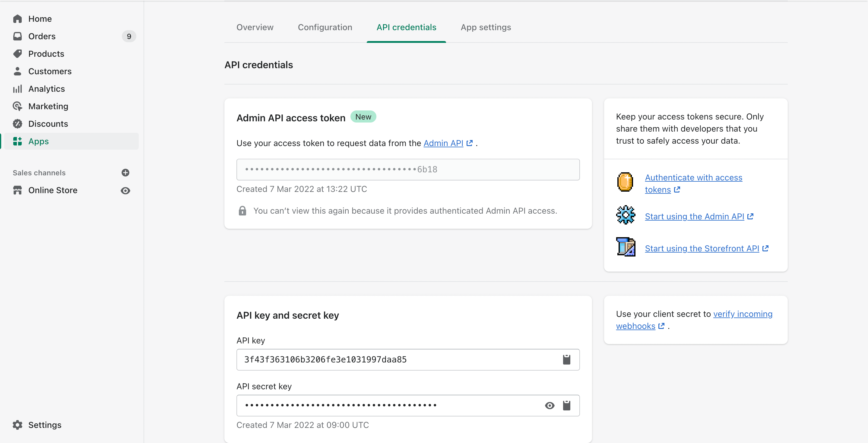Copy the API secret key to clipboard
The image size is (868, 443).
pyautogui.click(x=566, y=405)
